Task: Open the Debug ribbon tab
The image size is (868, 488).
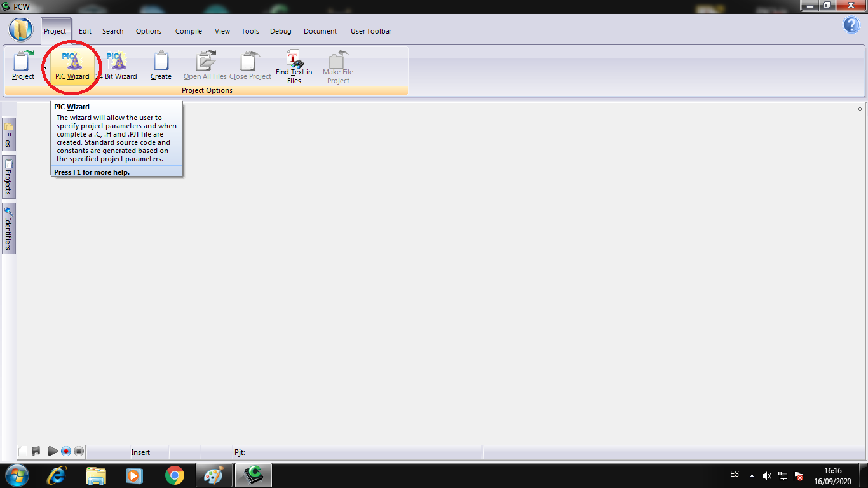Action: pyautogui.click(x=281, y=31)
